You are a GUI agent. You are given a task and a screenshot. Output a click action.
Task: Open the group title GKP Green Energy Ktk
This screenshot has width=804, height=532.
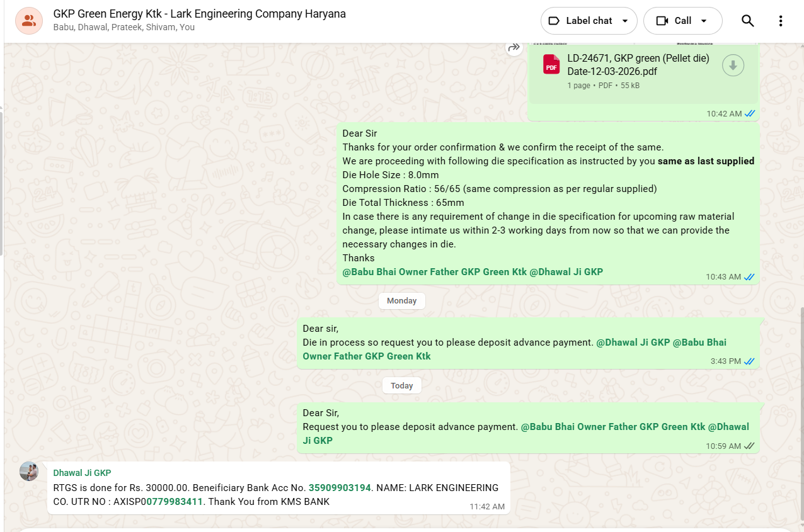tap(199, 14)
